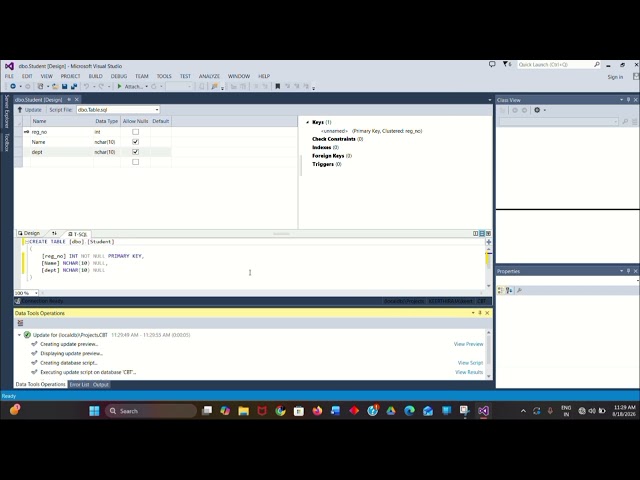Viewport: 640px width, 480px height.
Task: Click the View Preview link
Action: pos(468,344)
